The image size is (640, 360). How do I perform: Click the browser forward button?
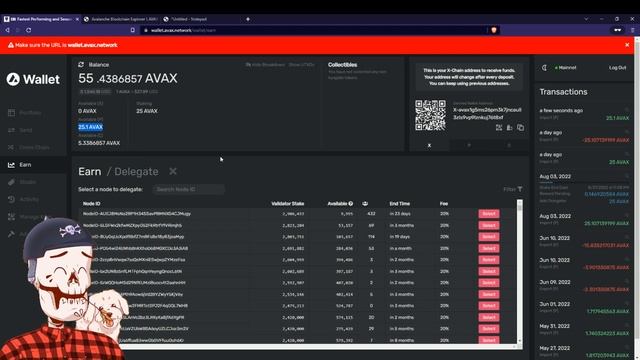[x=18, y=30]
